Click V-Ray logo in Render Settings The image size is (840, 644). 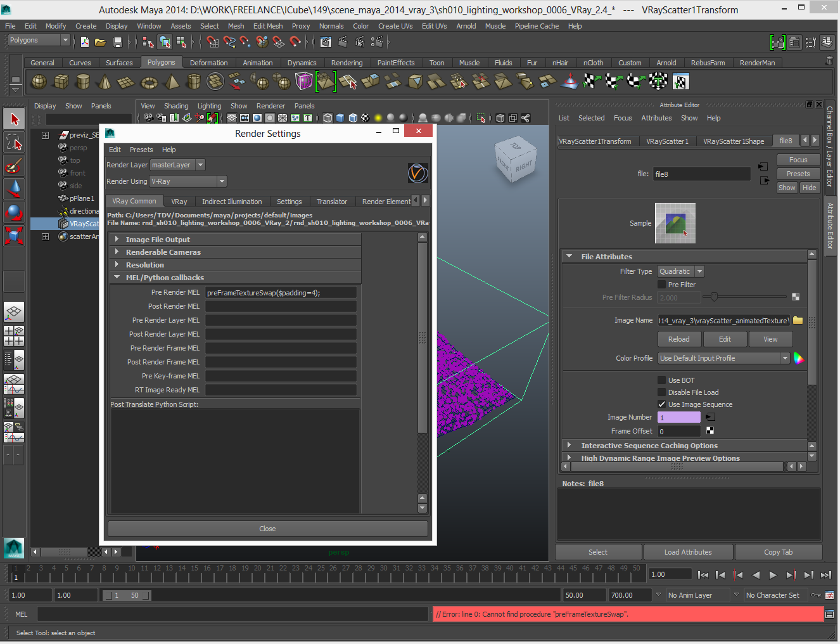point(417,172)
